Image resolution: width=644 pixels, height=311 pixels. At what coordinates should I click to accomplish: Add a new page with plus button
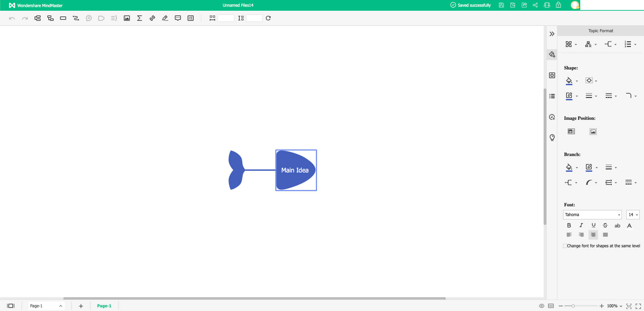click(x=81, y=306)
